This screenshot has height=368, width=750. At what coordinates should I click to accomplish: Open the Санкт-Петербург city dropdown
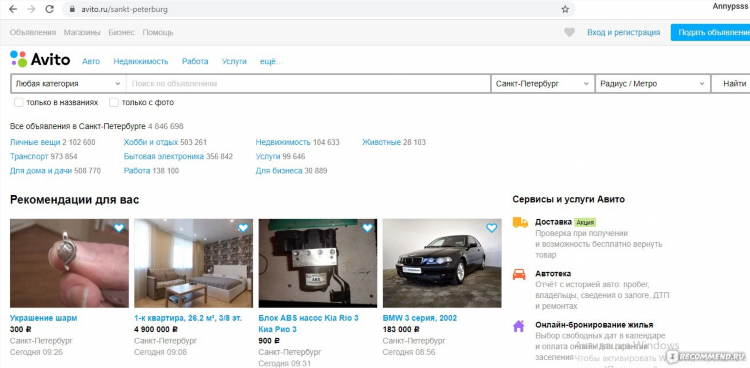[x=542, y=84]
